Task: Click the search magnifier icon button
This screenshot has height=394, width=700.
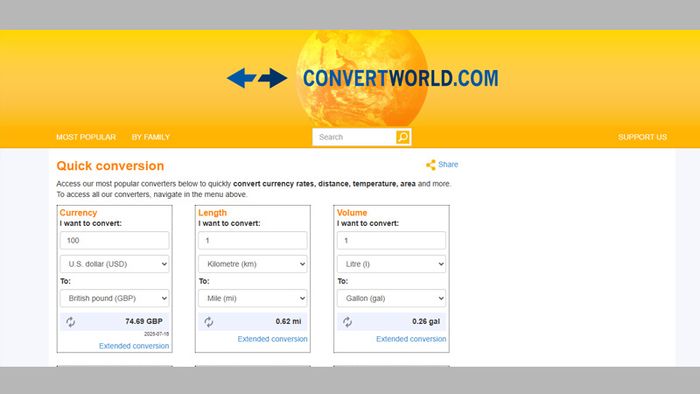Action: click(403, 137)
